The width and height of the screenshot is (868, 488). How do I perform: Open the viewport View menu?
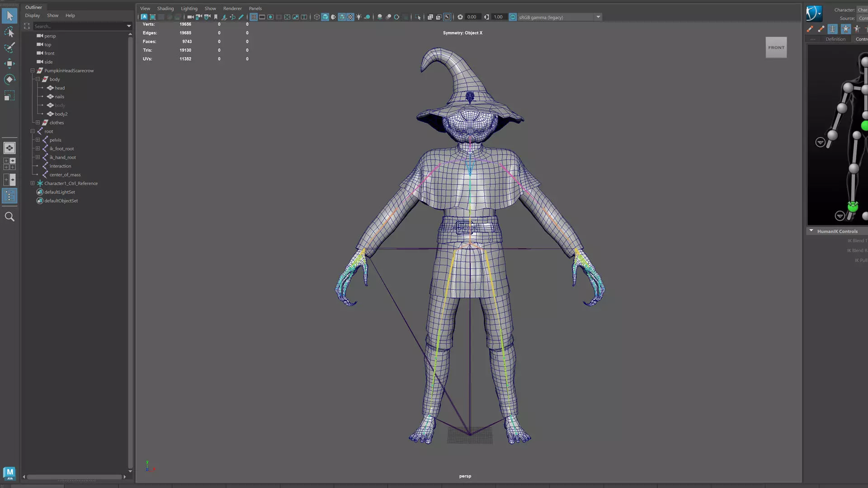(145, 9)
